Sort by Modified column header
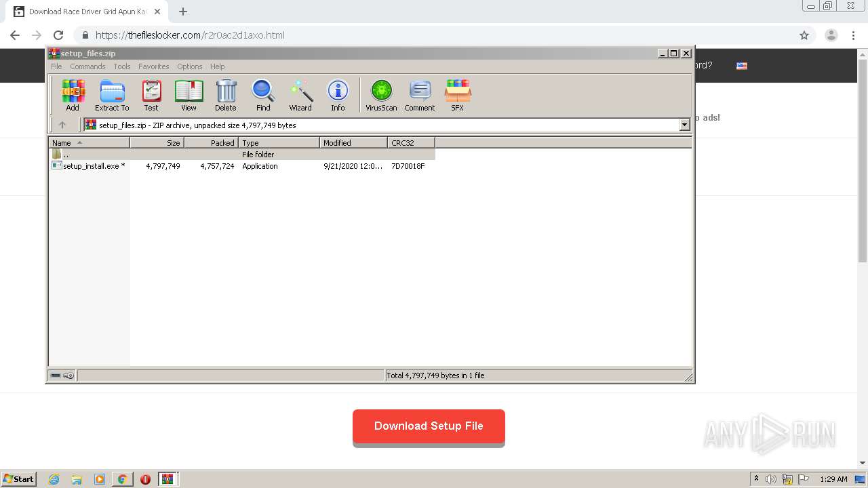 (x=353, y=143)
